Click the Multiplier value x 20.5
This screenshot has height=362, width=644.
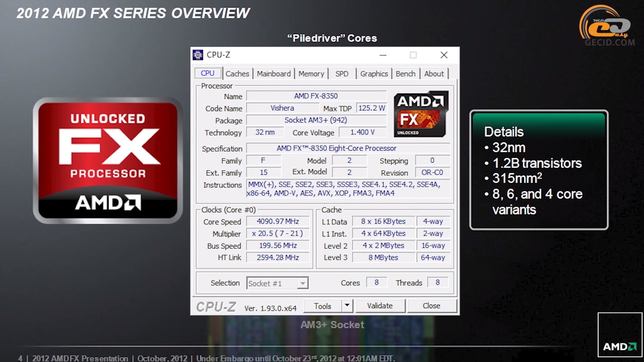tap(278, 233)
